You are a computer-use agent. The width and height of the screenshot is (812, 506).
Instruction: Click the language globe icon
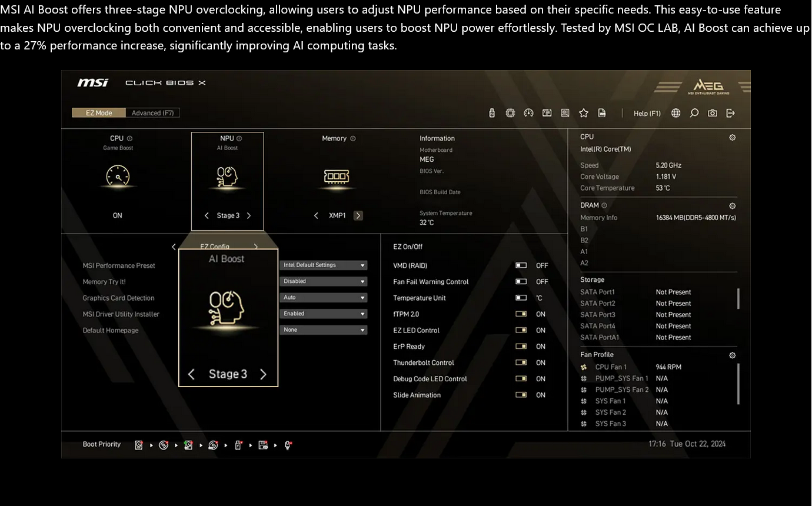pyautogui.click(x=675, y=113)
